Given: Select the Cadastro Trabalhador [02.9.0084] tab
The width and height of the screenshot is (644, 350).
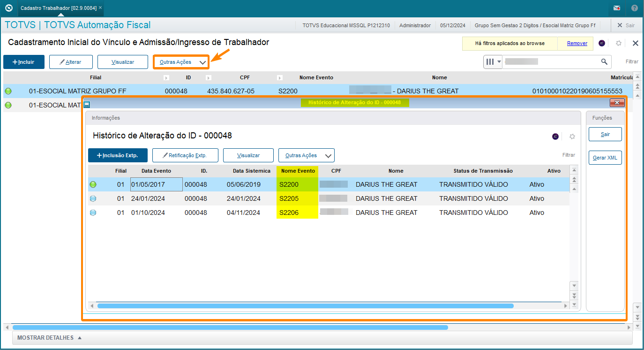Looking at the screenshot, I should click(x=58, y=8).
